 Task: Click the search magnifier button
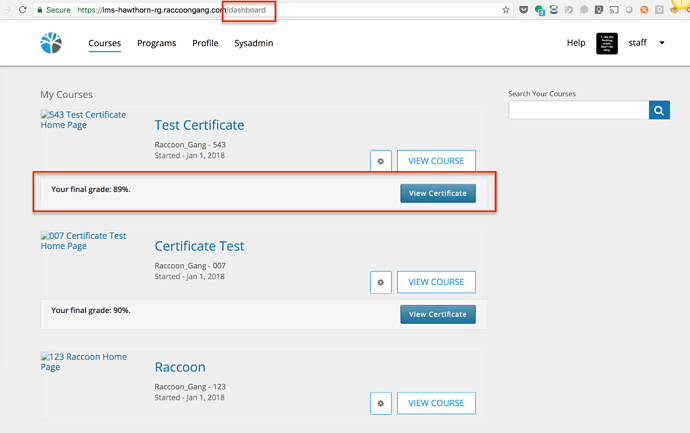pyautogui.click(x=659, y=110)
